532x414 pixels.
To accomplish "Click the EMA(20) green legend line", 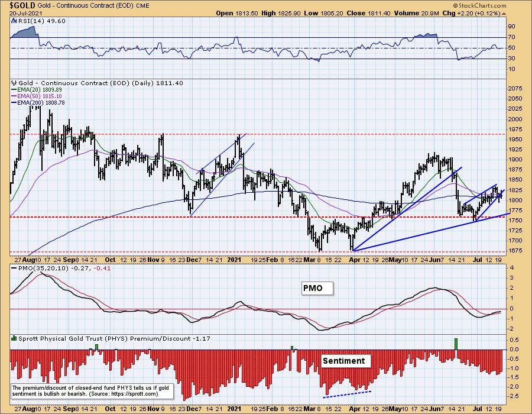I will pos(14,90).
